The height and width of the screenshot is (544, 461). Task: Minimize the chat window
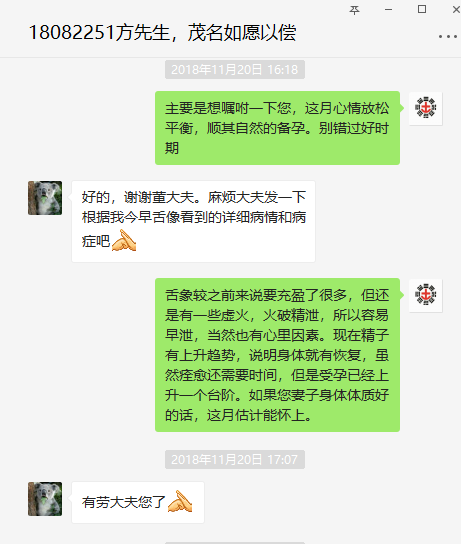pyautogui.click(x=388, y=10)
